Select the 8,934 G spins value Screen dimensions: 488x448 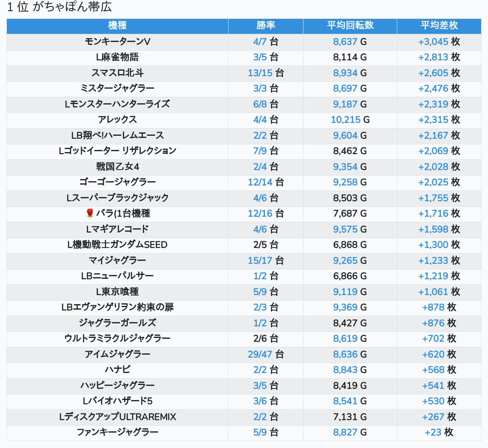[350, 73]
